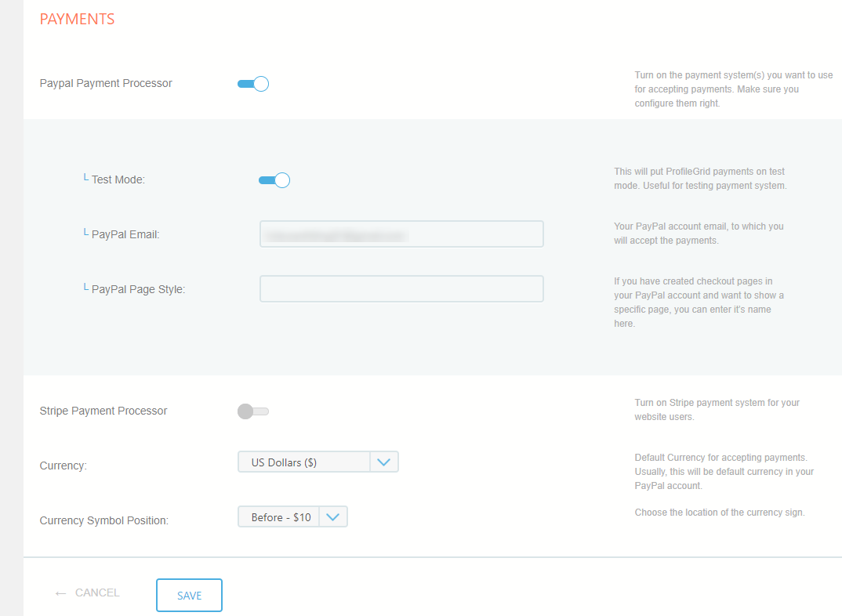842x616 pixels.
Task: Click the Currency label text
Action: [63, 466]
